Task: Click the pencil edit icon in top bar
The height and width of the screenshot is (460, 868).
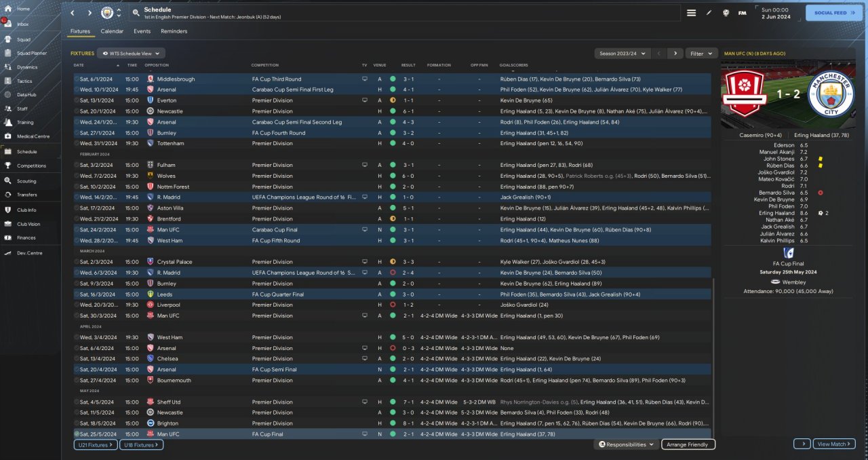Action: (x=709, y=13)
